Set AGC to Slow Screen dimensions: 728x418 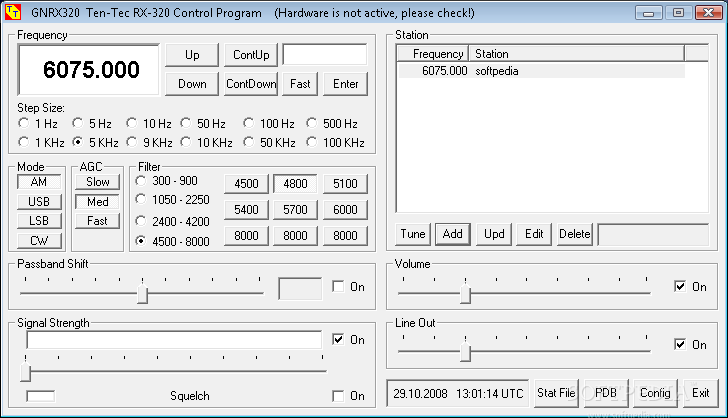(x=98, y=182)
